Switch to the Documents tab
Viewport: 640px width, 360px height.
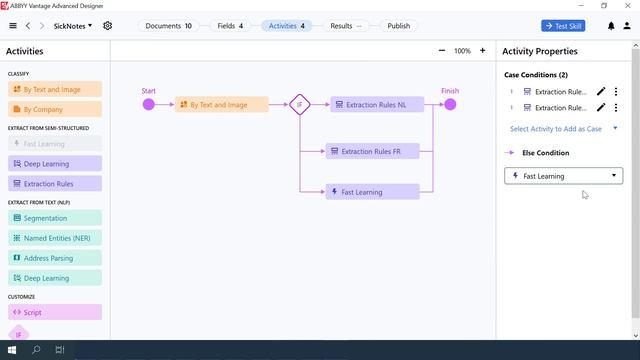point(168,26)
